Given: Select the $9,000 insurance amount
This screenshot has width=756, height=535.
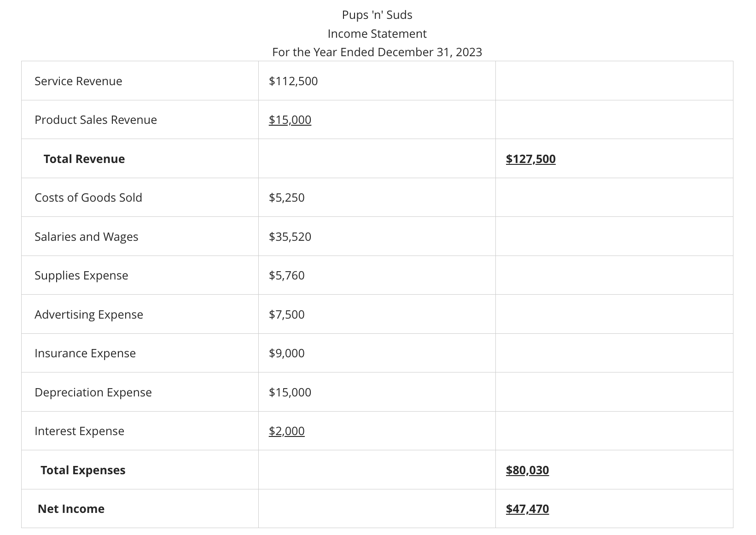Looking at the screenshot, I should 287,353.
